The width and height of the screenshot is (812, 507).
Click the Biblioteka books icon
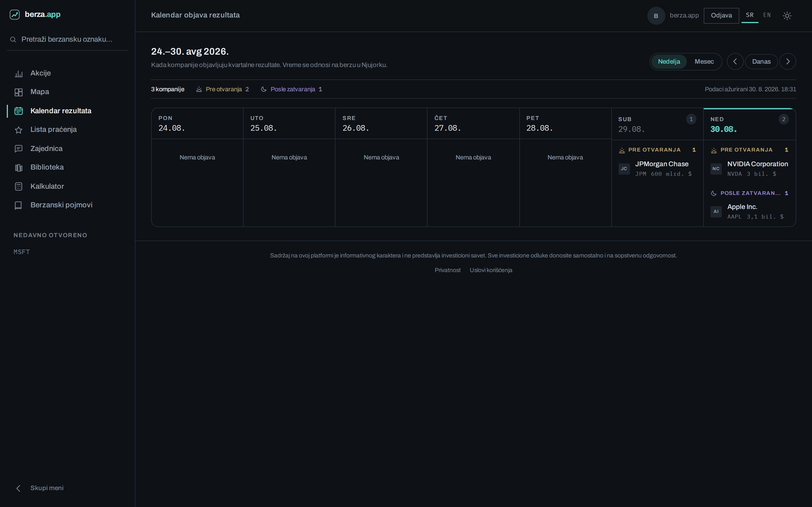(18, 167)
